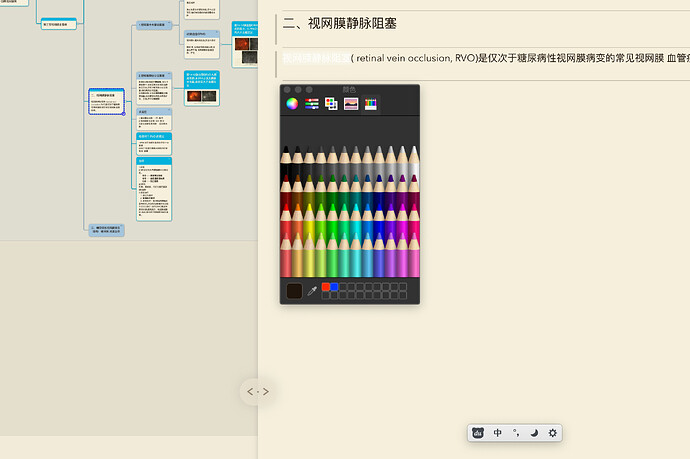Select the bright cyan pencil
The image size is (690, 459).
tap(356, 218)
